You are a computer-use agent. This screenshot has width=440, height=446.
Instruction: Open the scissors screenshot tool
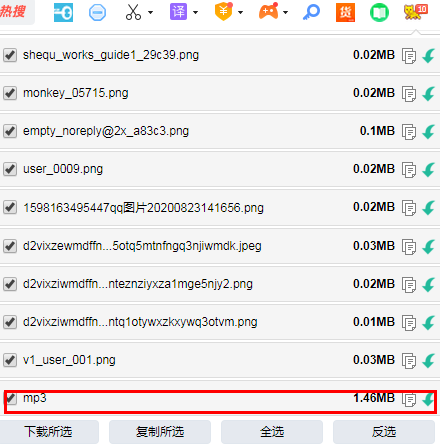(x=133, y=12)
